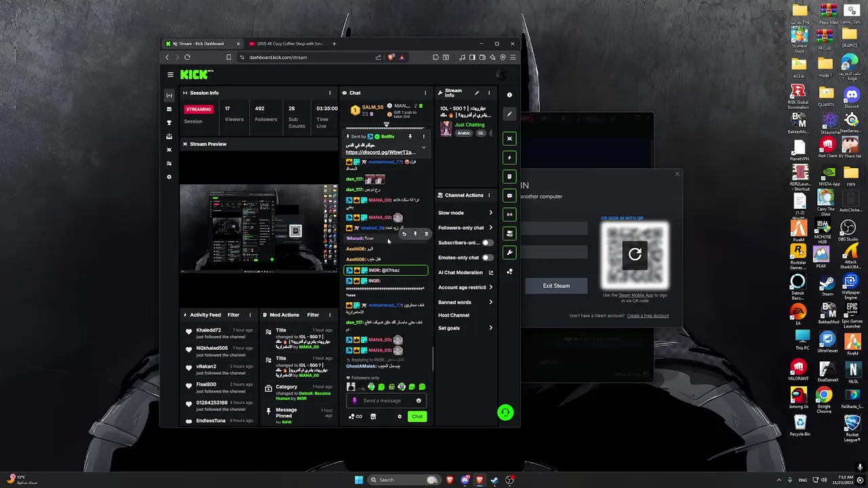
Task: Switch to the Stream - Kick Dashboard tab
Action: pyautogui.click(x=201, y=43)
